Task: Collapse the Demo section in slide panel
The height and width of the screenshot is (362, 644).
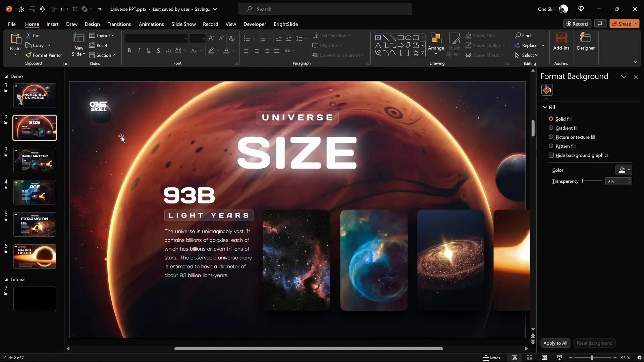Action: pyautogui.click(x=6, y=76)
